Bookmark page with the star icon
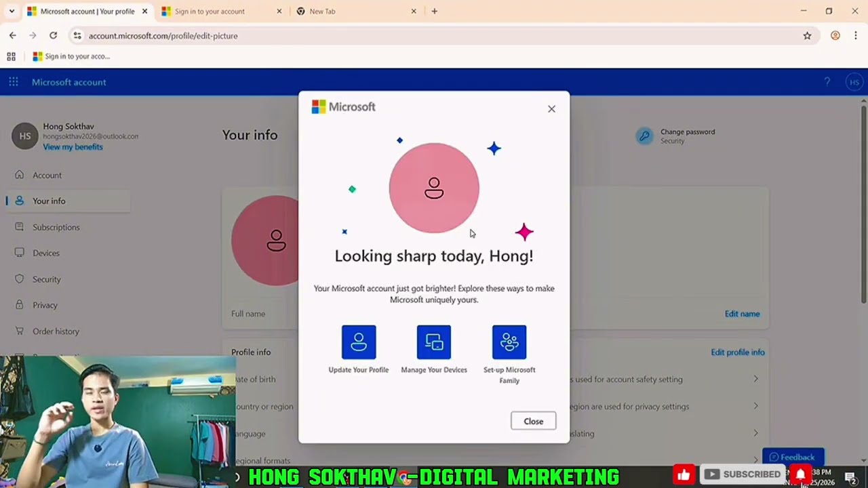The width and height of the screenshot is (868, 488). click(x=807, y=36)
